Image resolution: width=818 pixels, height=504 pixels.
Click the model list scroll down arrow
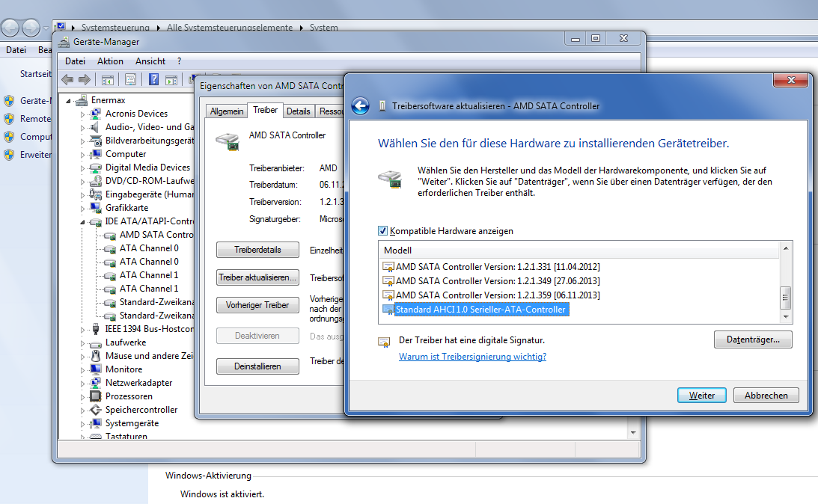(x=786, y=317)
